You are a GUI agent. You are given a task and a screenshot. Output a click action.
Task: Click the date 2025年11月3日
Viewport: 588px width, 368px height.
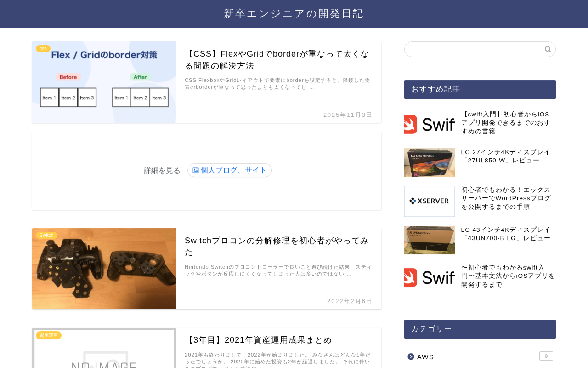point(348,115)
